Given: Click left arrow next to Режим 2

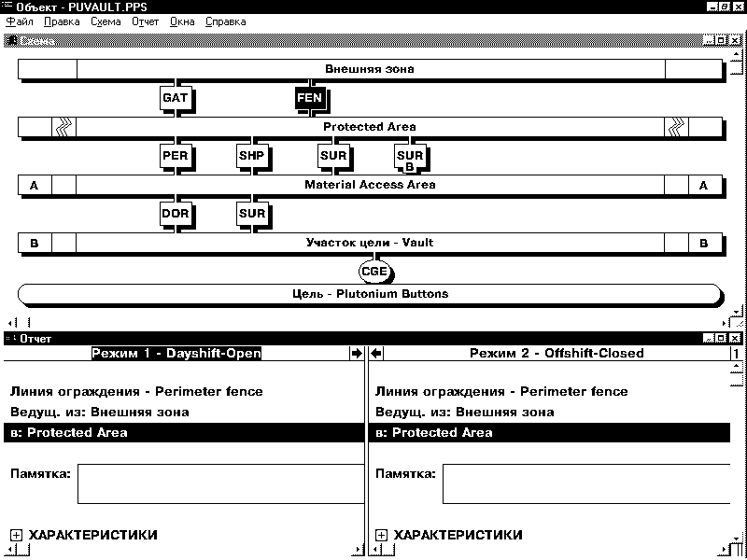Looking at the screenshot, I should [376, 354].
